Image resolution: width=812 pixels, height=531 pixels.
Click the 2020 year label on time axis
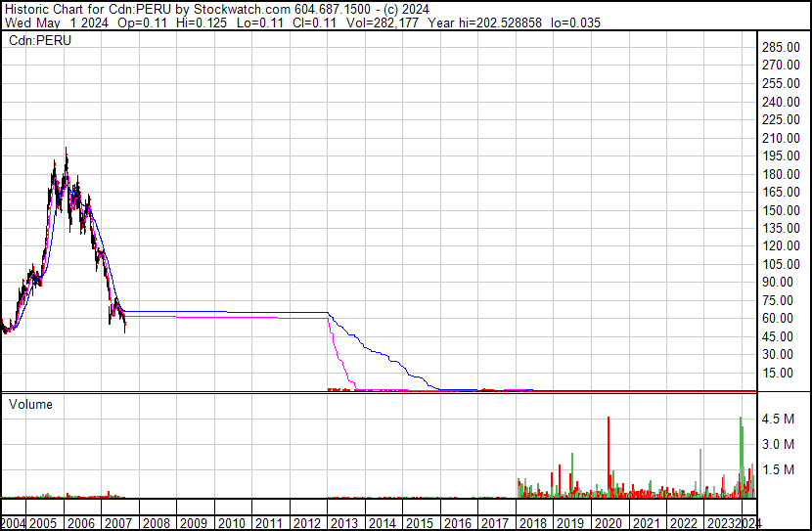click(x=608, y=523)
